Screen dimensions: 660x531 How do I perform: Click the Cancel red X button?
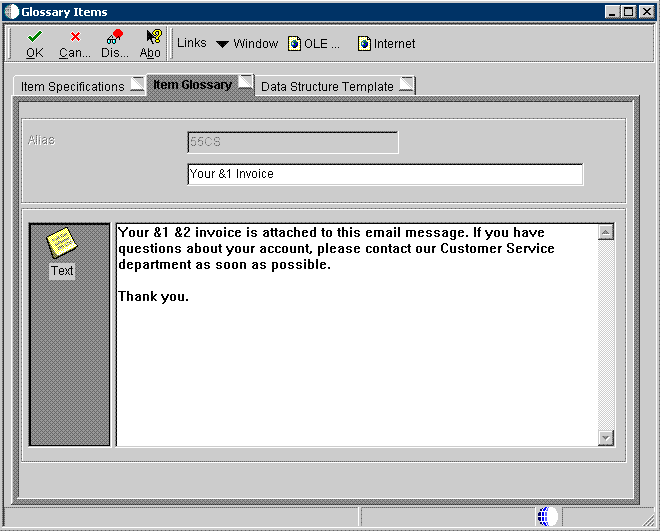[75, 44]
